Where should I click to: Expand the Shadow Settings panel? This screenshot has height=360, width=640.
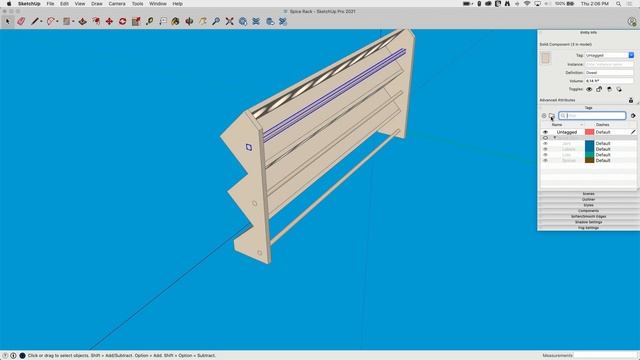coord(588,222)
